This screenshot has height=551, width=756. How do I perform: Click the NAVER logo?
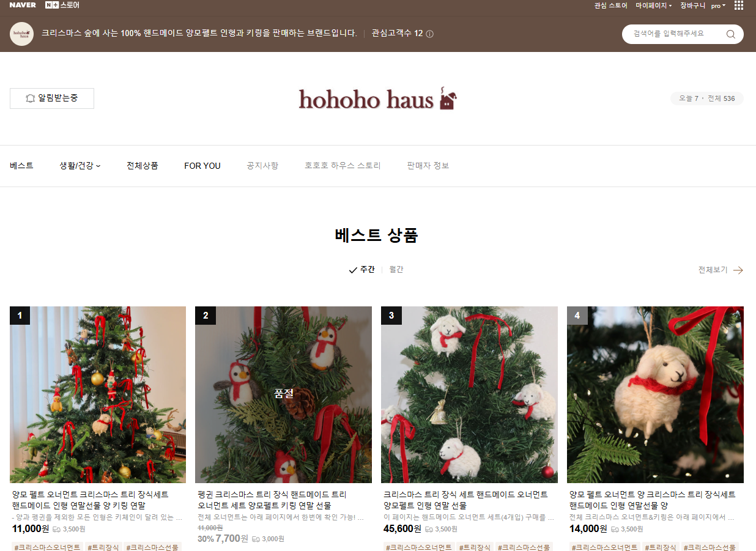point(23,5)
